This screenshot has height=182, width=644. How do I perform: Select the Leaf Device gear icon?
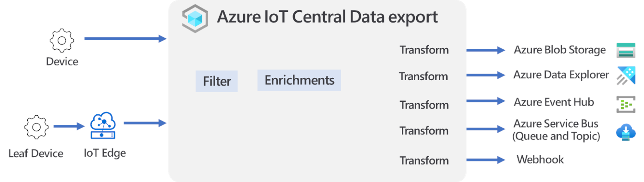[36, 127]
